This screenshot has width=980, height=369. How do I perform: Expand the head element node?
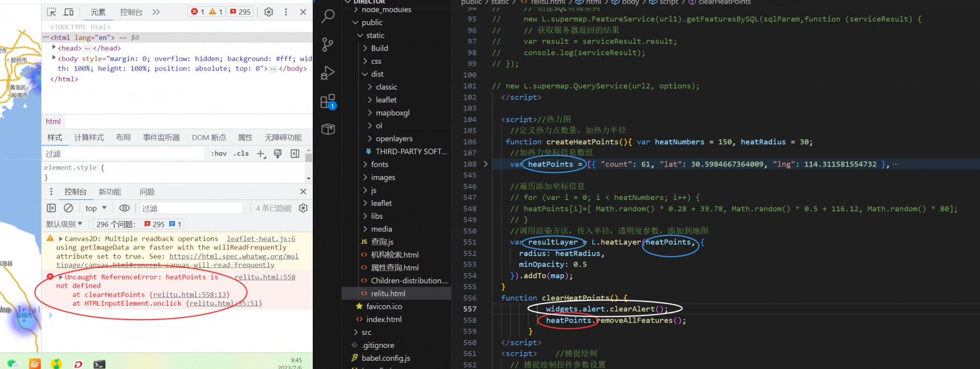pyautogui.click(x=54, y=47)
